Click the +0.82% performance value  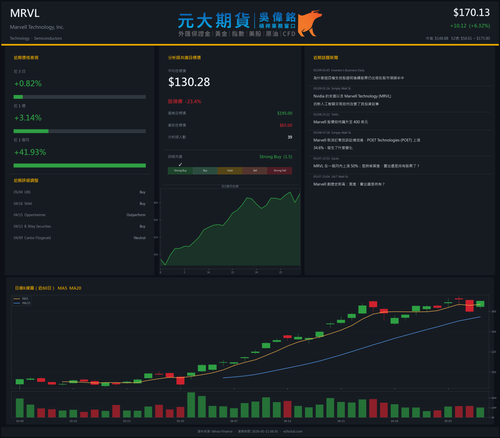pos(28,84)
